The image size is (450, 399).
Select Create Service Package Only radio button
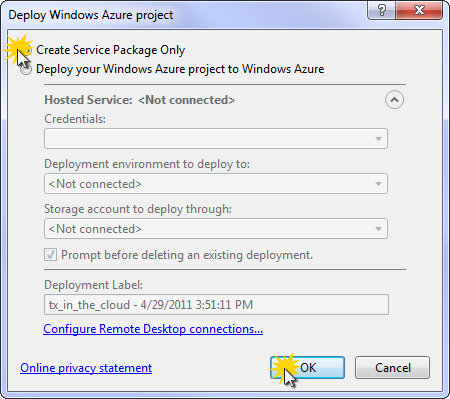point(26,50)
